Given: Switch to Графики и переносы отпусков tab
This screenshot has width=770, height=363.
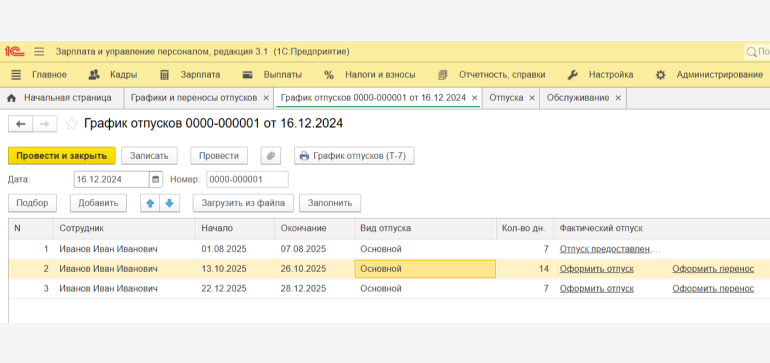Looking at the screenshot, I should point(194,98).
